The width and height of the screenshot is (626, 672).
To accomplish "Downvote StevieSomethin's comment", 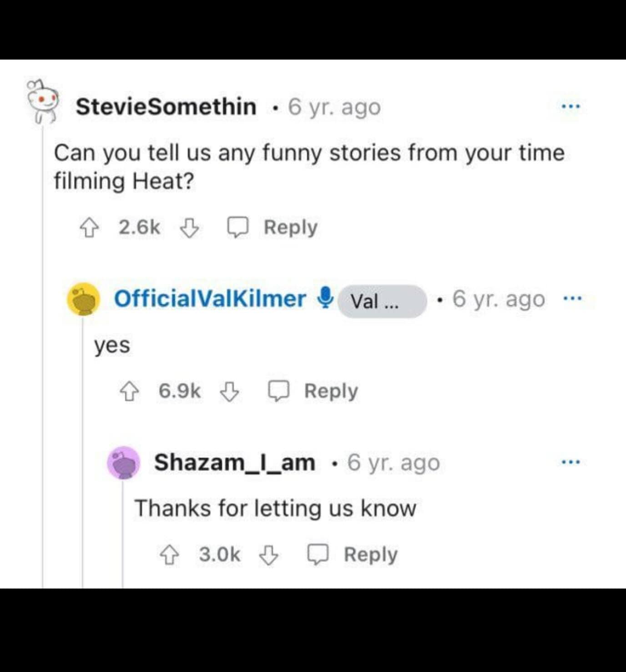I will [x=189, y=228].
